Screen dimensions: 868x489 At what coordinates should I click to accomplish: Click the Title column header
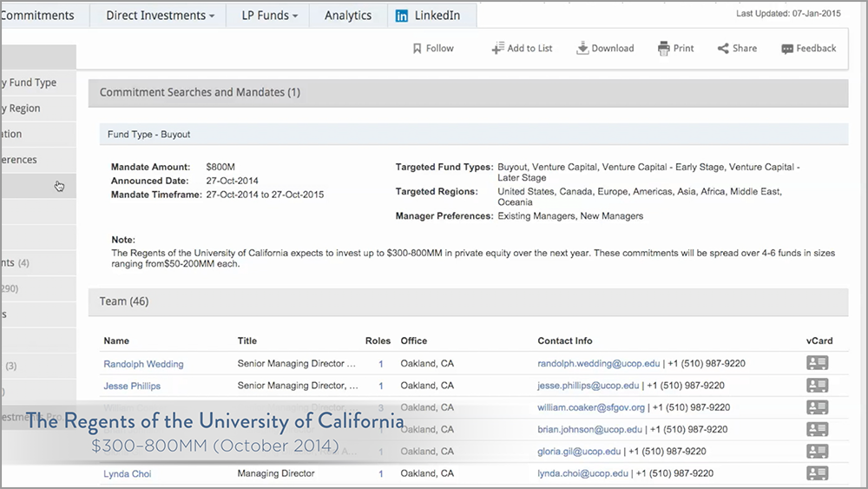pyautogui.click(x=247, y=341)
